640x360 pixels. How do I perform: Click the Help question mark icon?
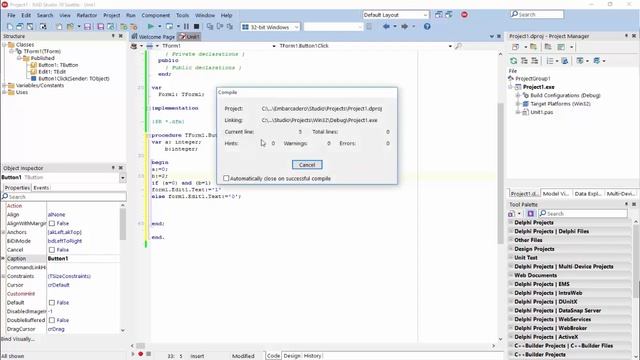(x=427, y=27)
